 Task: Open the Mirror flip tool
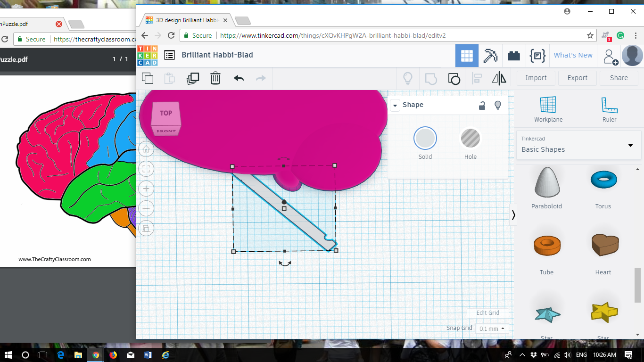(x=499, y=78)
